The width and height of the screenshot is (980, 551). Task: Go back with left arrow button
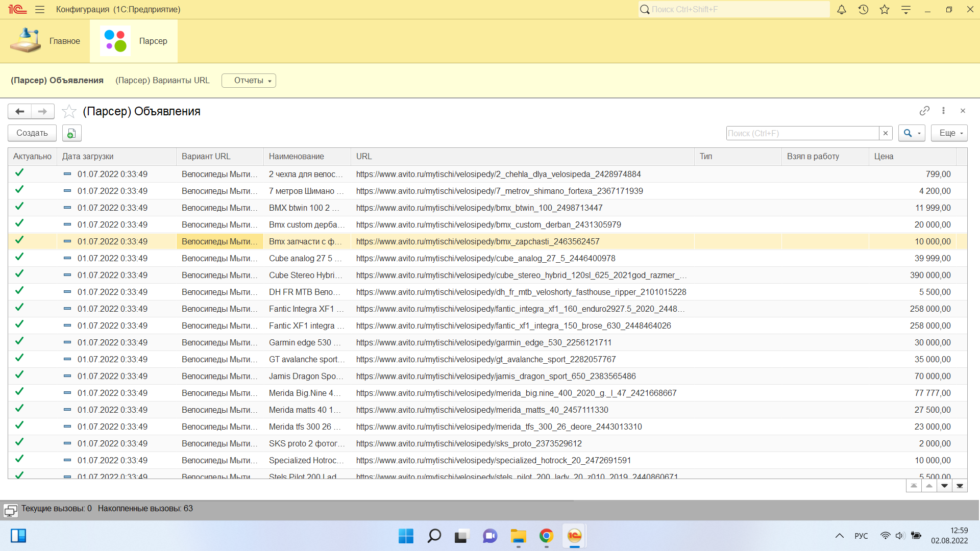point(20,111)
